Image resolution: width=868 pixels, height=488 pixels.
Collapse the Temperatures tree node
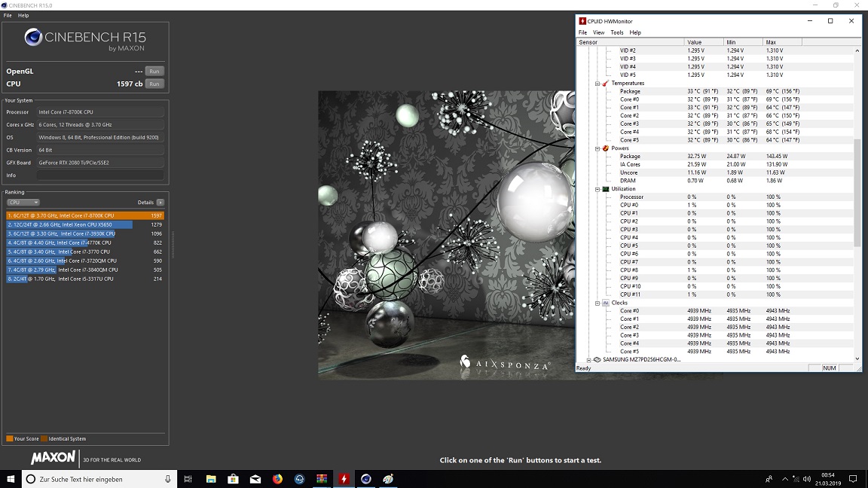[x=598, y=84]
